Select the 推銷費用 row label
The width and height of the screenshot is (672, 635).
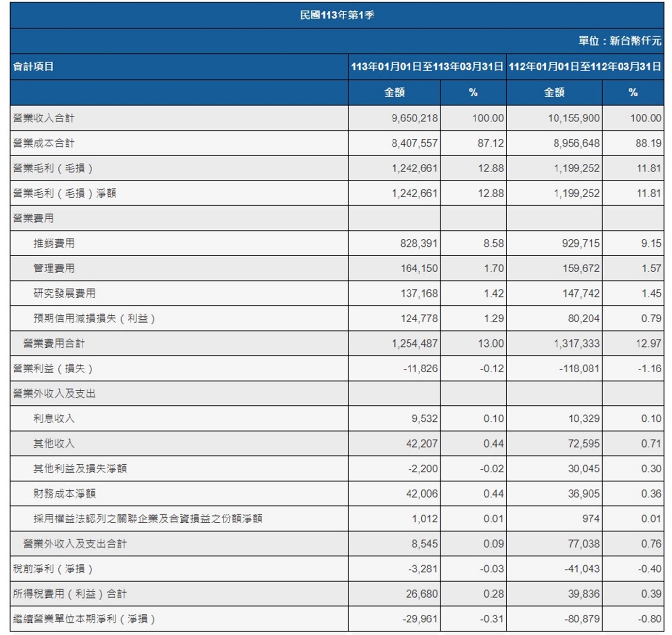coord(54,243)
